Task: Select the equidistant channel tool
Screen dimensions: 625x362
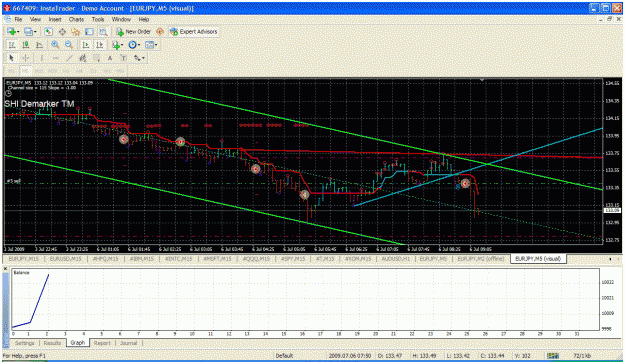Action: (x=83, y=58)
